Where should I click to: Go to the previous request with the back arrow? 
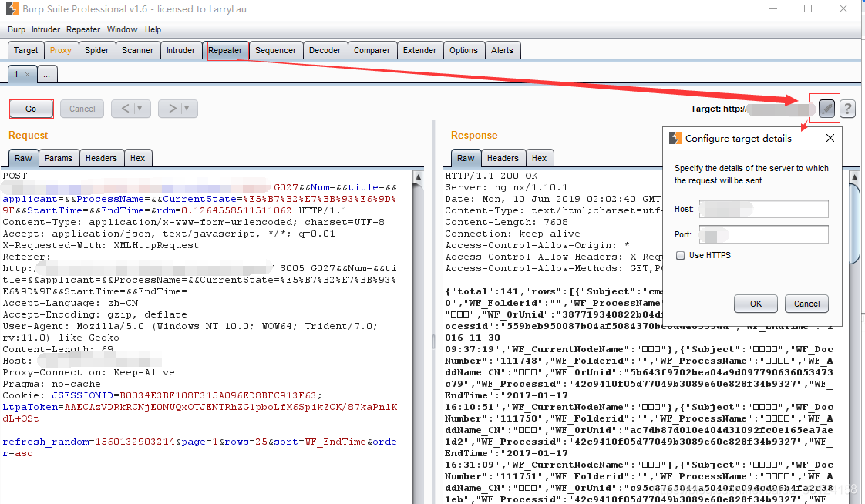[x=125, y=109]
